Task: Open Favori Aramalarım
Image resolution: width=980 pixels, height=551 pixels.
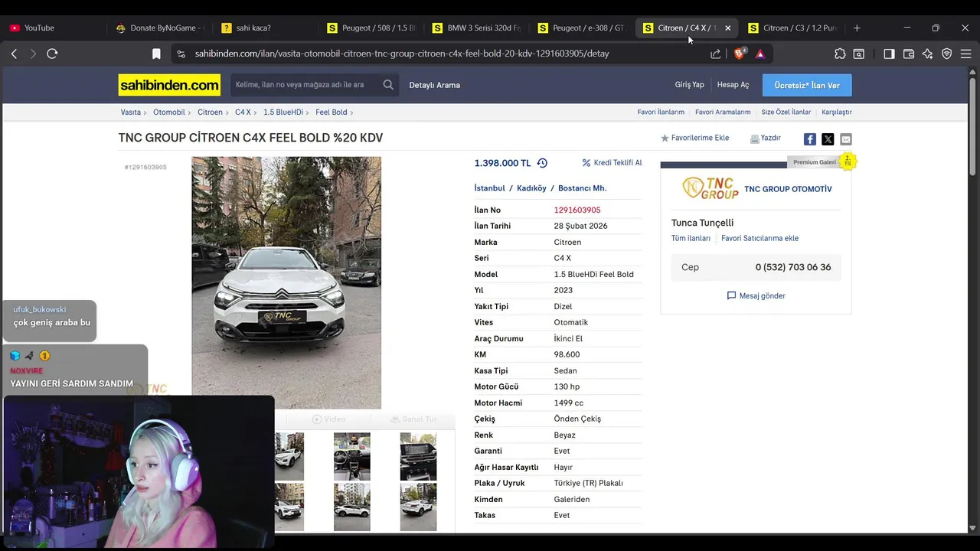Action: (723, 112)
